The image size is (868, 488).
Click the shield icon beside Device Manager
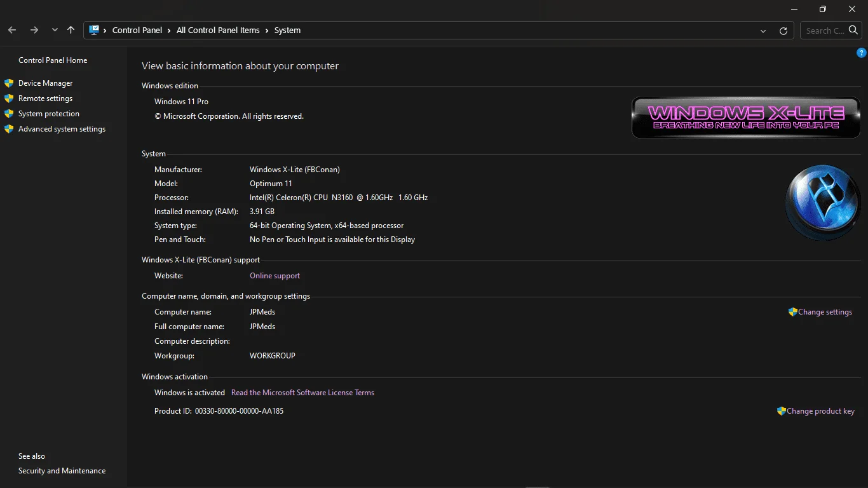pyautogui.click(x=9, y=83)
